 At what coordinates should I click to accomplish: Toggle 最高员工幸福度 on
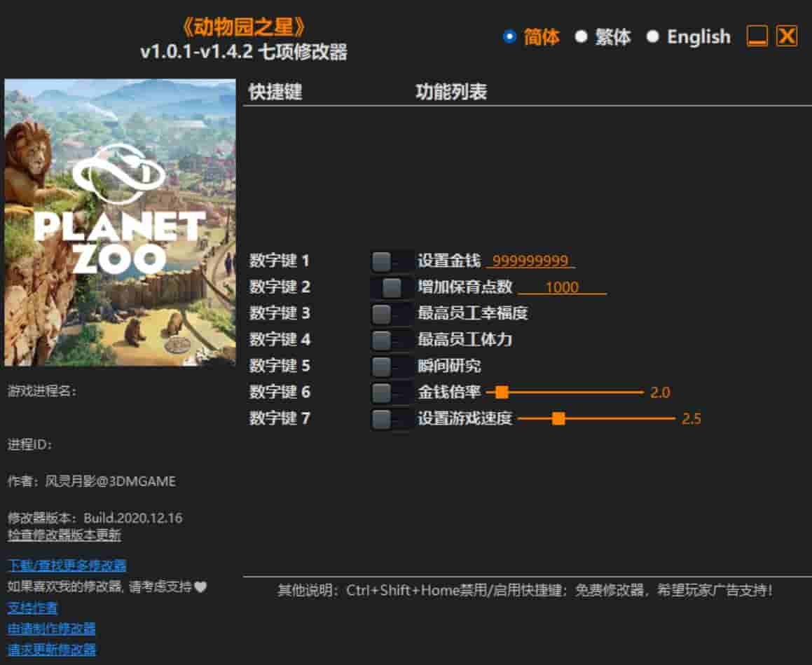[390, 313]
